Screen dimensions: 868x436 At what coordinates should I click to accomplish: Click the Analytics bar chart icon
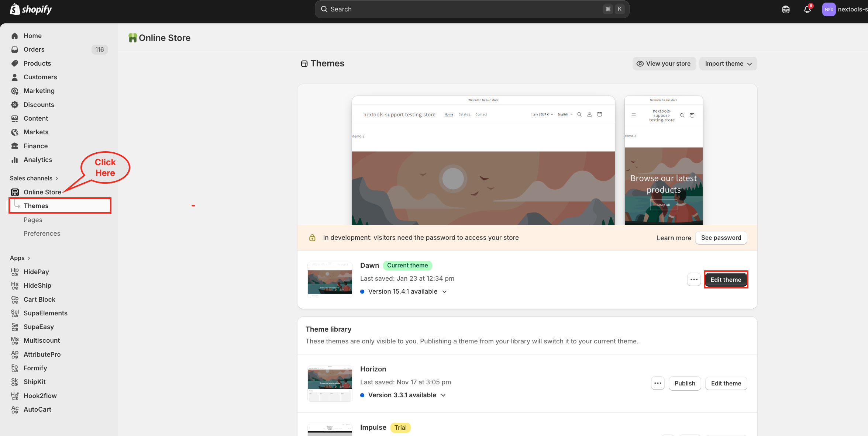(x=15, y=160)
